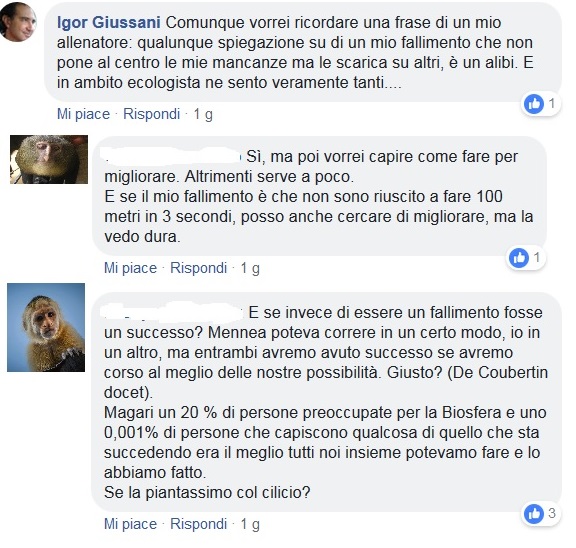Open the blurred name on the '100 metri' comment
This screenshot has width=576, height=548.
point(172,157)
